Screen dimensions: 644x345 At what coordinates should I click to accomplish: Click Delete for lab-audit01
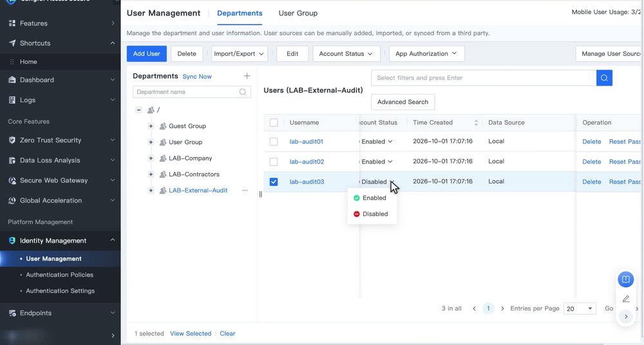coord(591,142)
